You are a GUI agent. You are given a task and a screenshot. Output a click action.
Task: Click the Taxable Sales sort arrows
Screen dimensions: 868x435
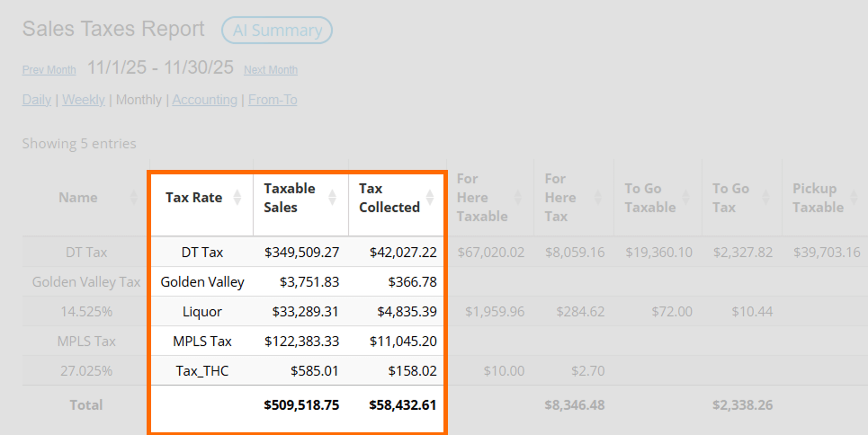[335, 198]
